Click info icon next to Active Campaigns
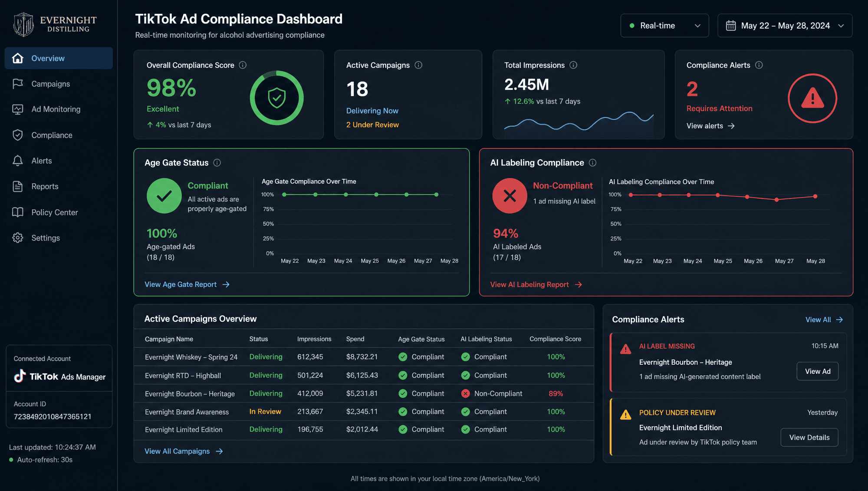Screen dimensions: 868x491 pos(418,65)
